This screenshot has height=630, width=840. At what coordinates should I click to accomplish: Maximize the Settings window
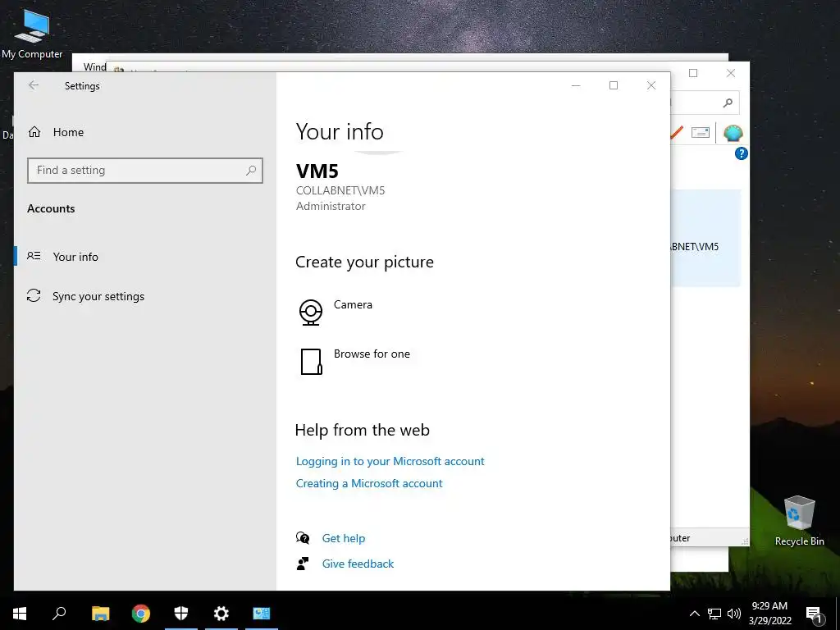coord(614,85)
